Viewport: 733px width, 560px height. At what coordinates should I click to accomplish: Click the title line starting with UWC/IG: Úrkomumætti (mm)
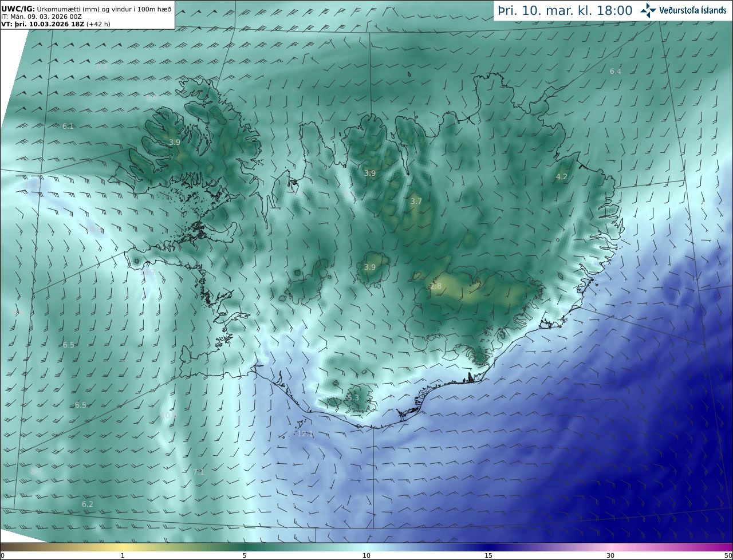pyautogui.click(x=86, y=9)
